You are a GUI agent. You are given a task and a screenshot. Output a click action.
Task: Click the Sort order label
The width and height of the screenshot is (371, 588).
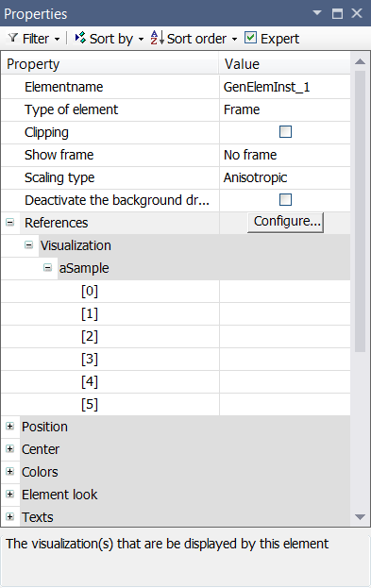click(x=196, y=39)
